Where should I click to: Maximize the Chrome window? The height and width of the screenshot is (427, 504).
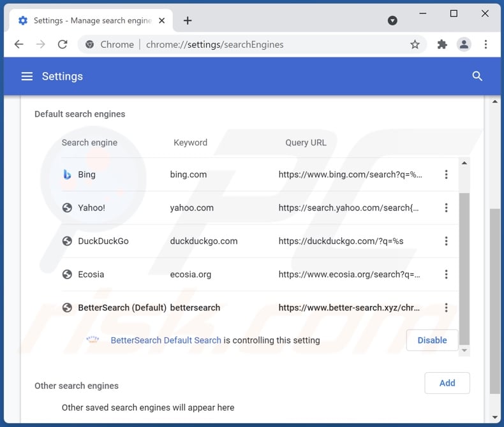[454, 13]
